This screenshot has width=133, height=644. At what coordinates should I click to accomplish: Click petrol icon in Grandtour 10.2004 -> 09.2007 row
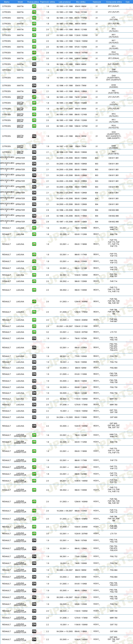tap(34, 511)
